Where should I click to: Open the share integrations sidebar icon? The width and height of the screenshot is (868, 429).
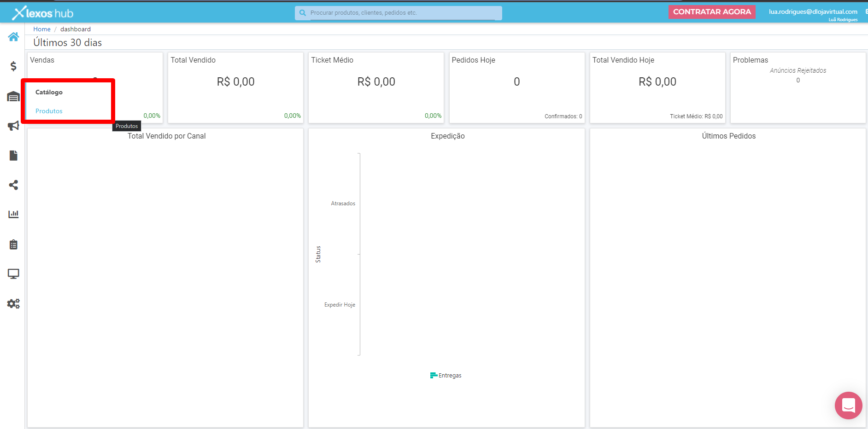pyautogui.click(x=13, y=185)
